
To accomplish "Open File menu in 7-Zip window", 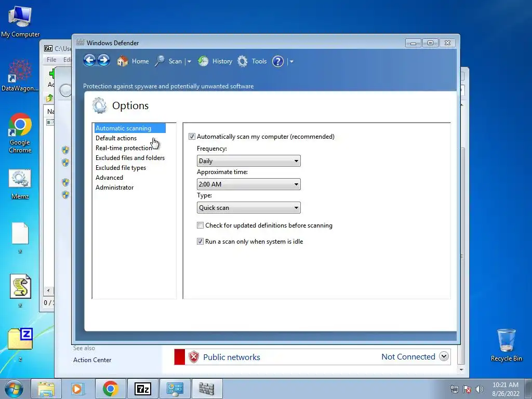I will [51, 59].
